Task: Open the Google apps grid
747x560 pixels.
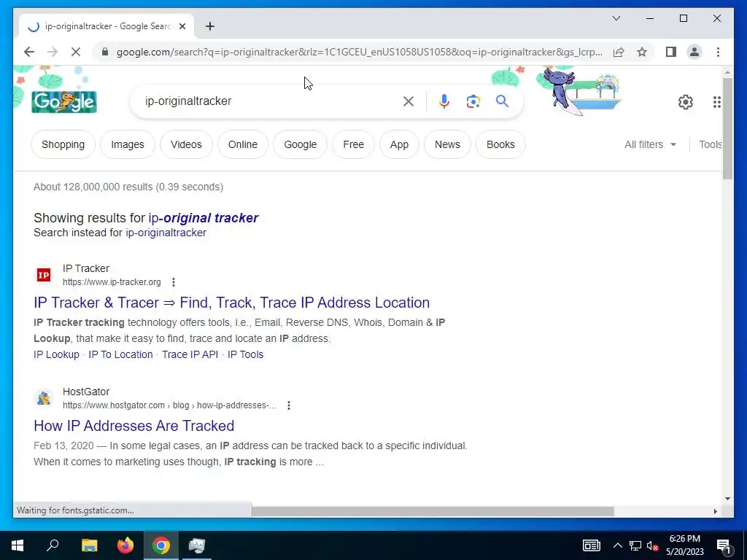Action: tap(717, 102)
